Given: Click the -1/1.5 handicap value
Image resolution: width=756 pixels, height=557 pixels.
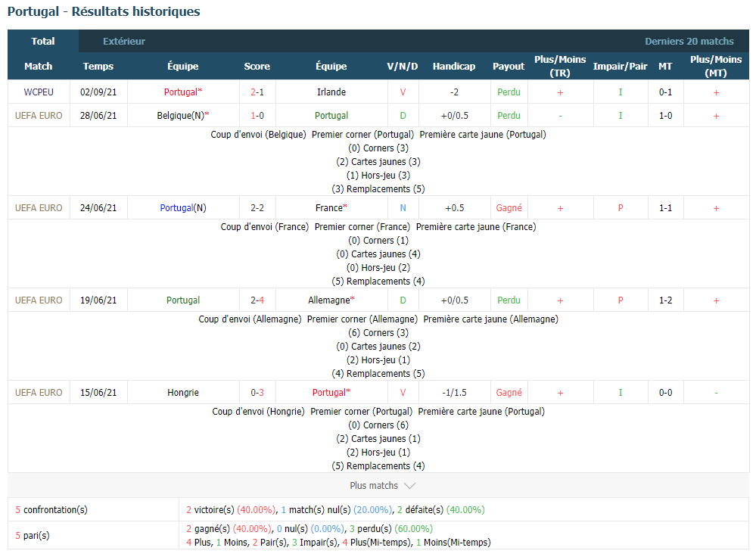Looking at the screenshot, I should (454, 393).
